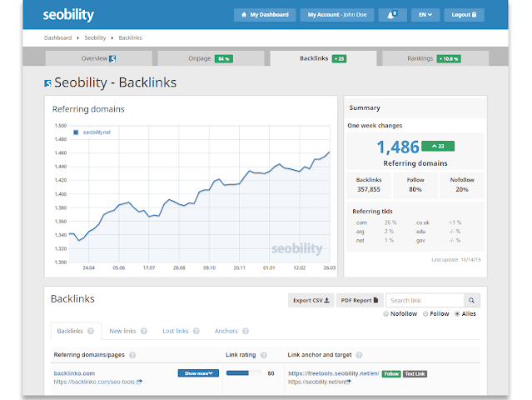Export backlinks as CSV
The height and width of the screenshot is (400, 532).
[311, 301]
